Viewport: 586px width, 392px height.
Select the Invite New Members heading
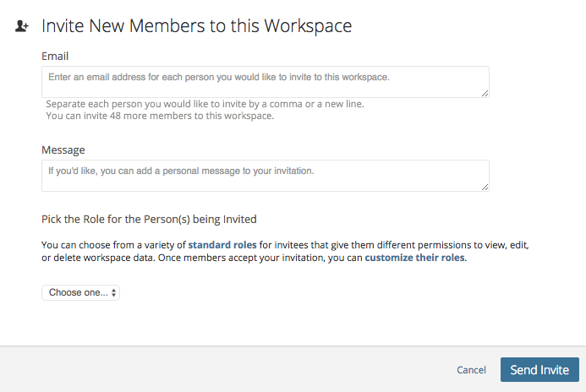196,25
